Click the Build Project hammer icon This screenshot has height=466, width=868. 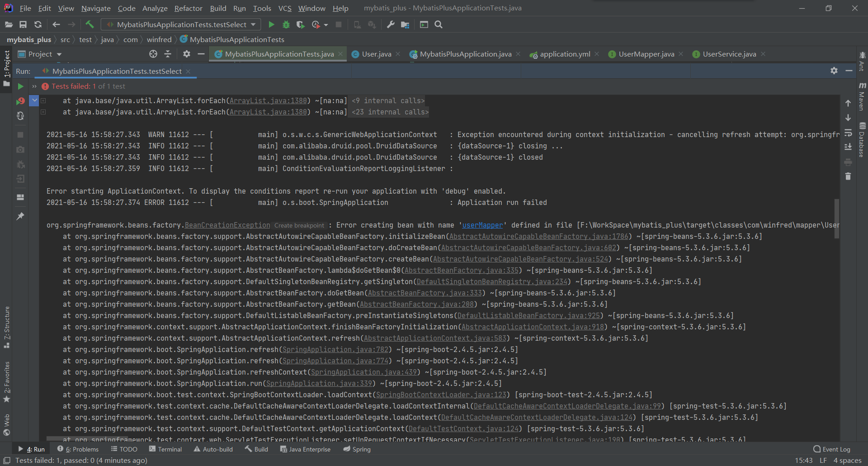90,24
